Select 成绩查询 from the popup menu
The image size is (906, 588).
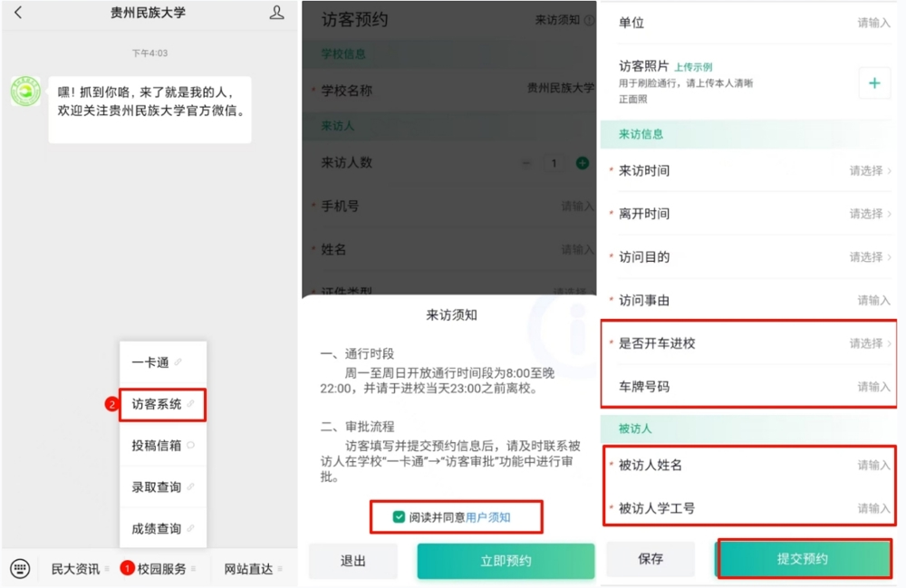click(163, 528)
